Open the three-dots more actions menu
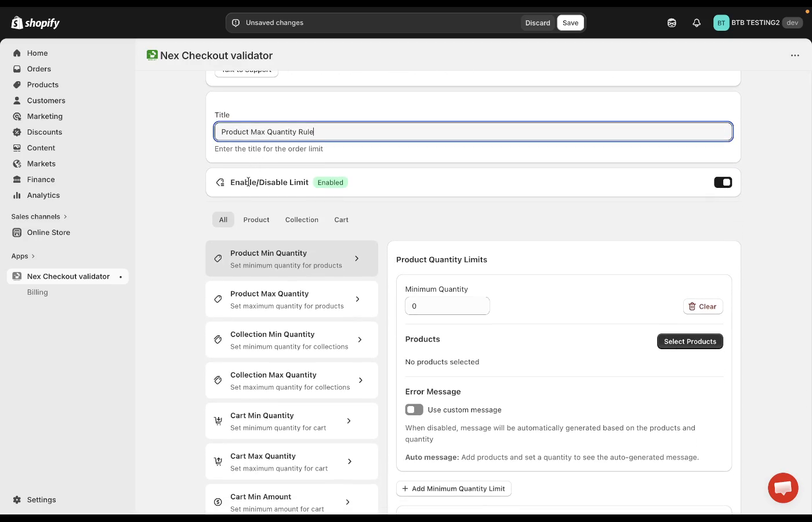 click(x=795, y=56)
